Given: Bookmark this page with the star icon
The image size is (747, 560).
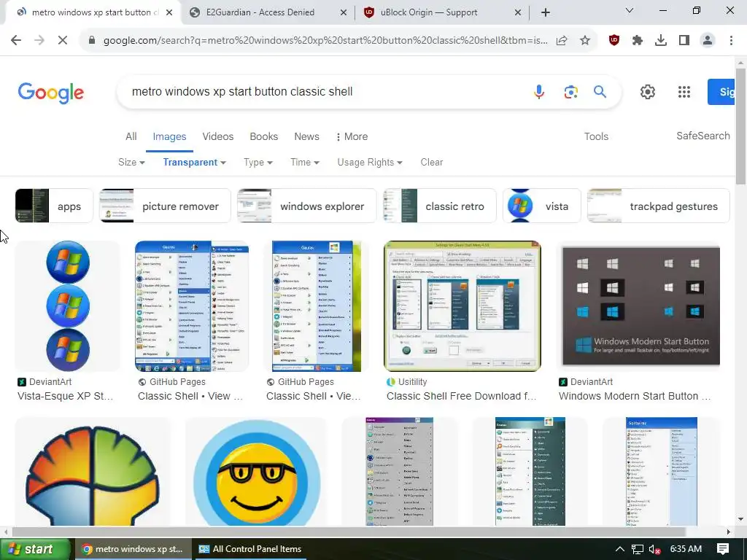Looking at the screenshot, I should click(585, 41).
